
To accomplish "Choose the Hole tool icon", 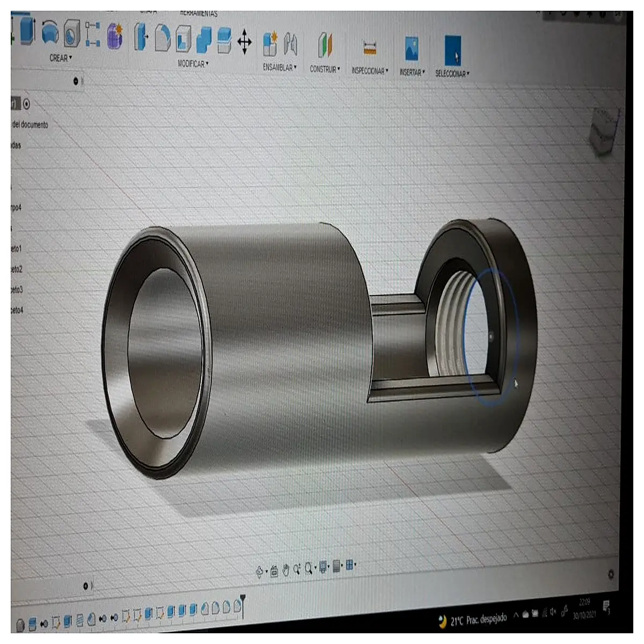I will click(x=71, y=33).
